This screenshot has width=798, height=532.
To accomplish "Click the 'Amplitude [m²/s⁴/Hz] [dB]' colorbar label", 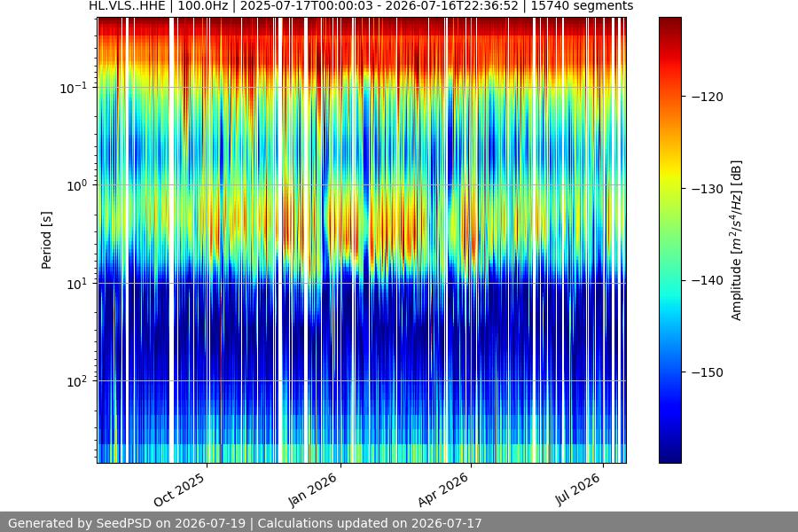I will coord(737,240).
